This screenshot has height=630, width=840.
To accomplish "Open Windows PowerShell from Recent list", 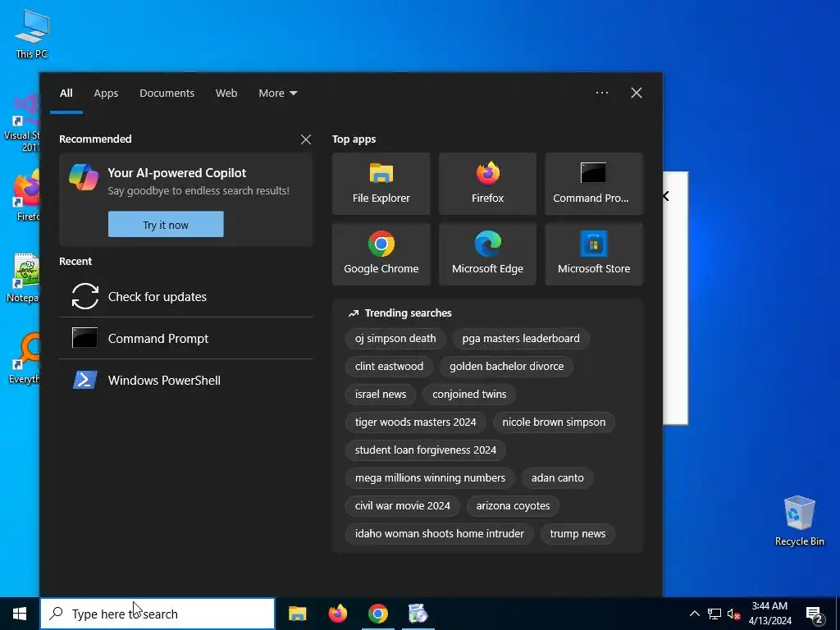I will [x=186, y=380].
